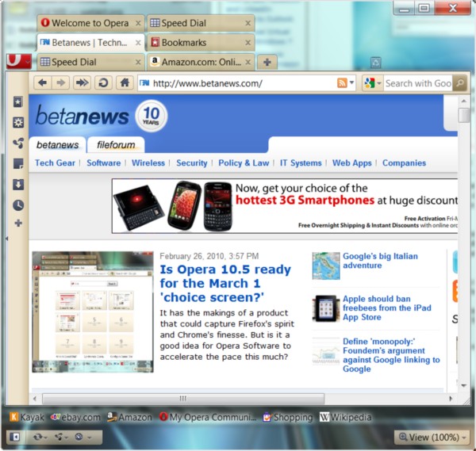The height and width of the screenshot is (451, 476).
Task: Open the Policy & Law section link
Action: click(244, 162)
